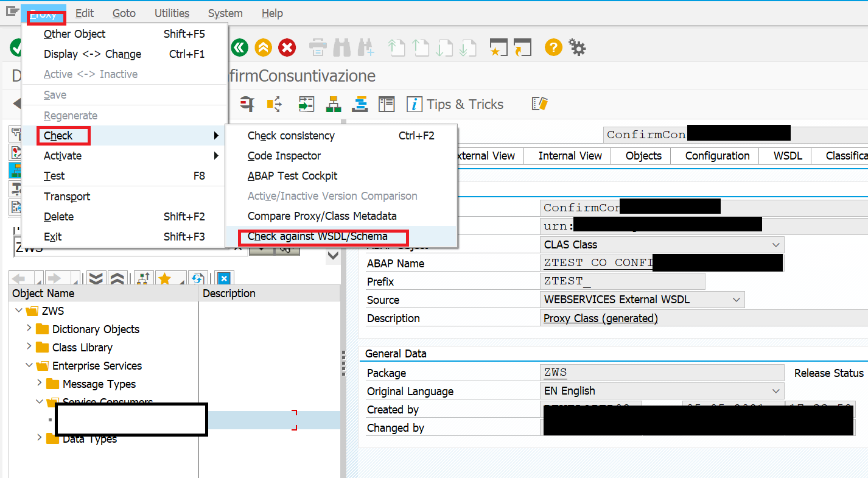Open the yellow question mark Help icon
The height and width of the screenshot is (478, 868).
pos(553,47)
